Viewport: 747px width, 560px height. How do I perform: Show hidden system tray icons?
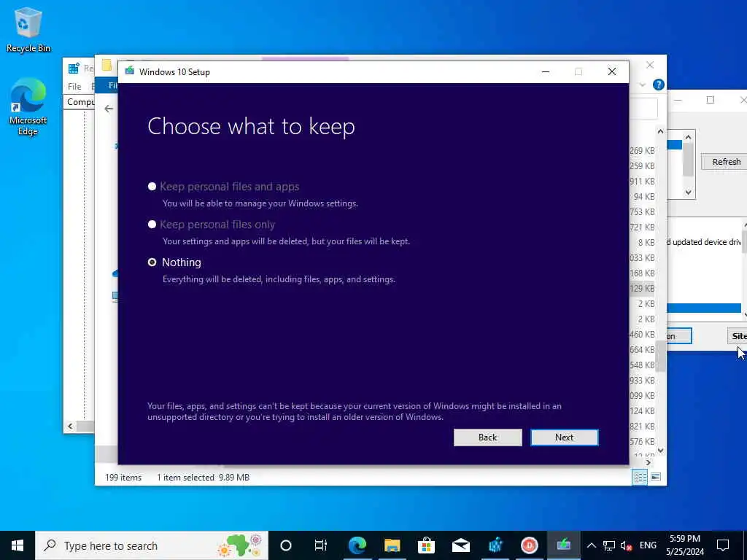(x=591, y=545)
